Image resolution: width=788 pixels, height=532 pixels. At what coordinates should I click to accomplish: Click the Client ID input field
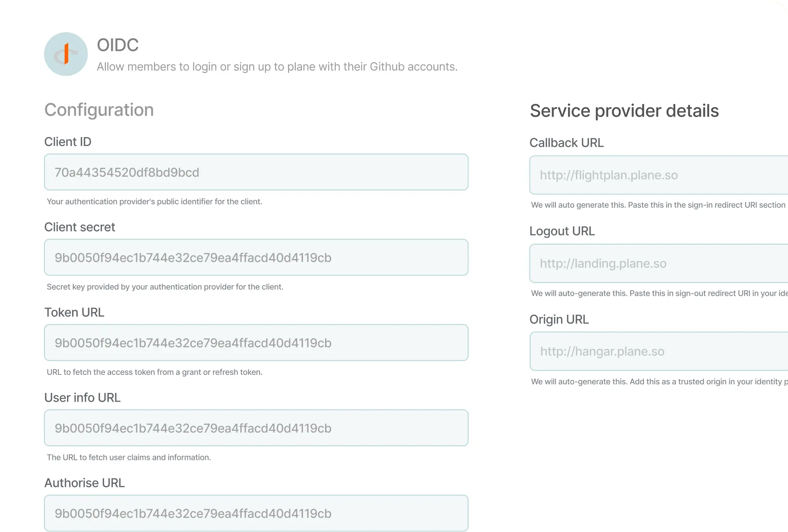point(256,172)
